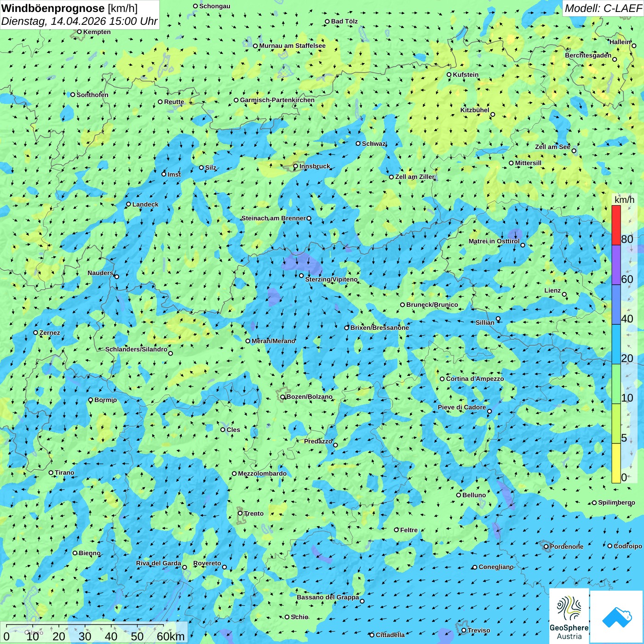Click the Bruneck/Brunico label
The width and height of the screenshot is (644, 644).
[x=432, y=305]
